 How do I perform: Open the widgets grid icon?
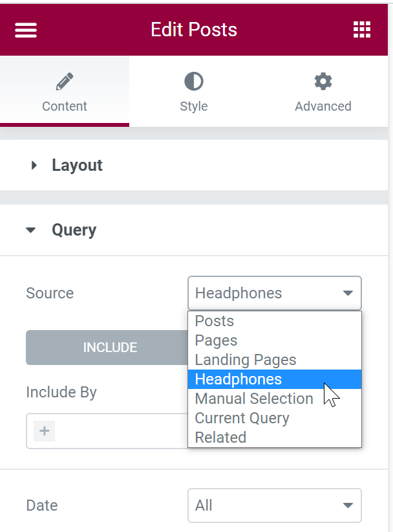362,30
